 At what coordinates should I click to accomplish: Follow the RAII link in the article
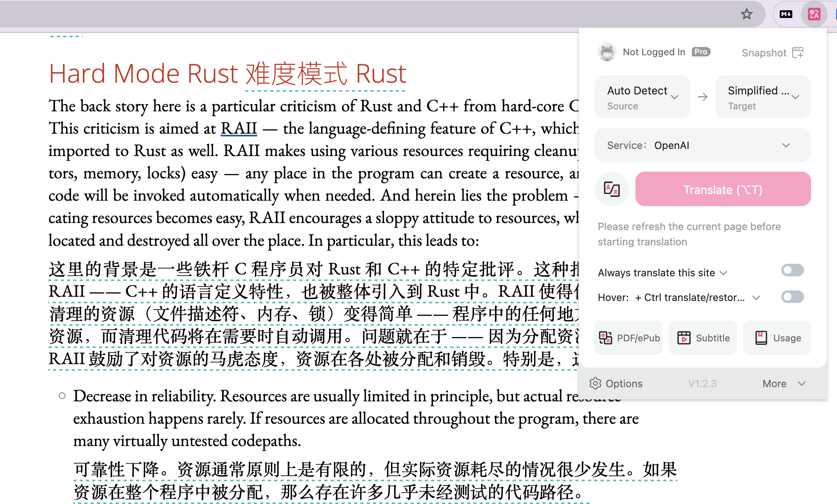pyautogui.click(x=238, y=129)
